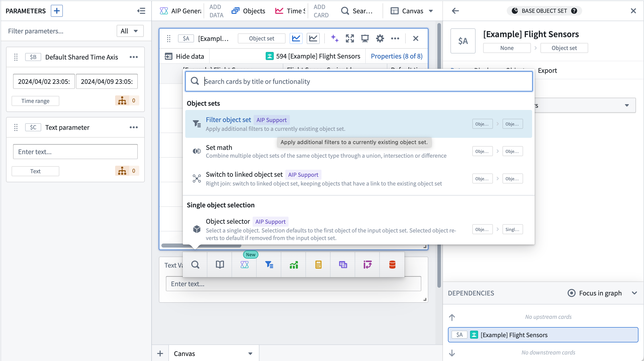Screen dimensions: 644x361
Task: Click the Base Object Set help icon
Action: tap(574, 11)
